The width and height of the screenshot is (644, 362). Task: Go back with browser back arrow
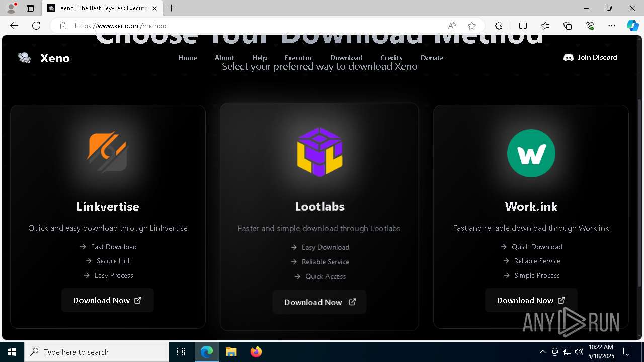[x=14, y=26]
